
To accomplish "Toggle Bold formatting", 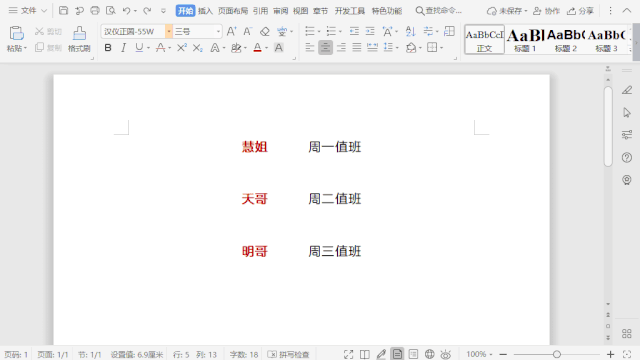I will (x=108, y=48).
